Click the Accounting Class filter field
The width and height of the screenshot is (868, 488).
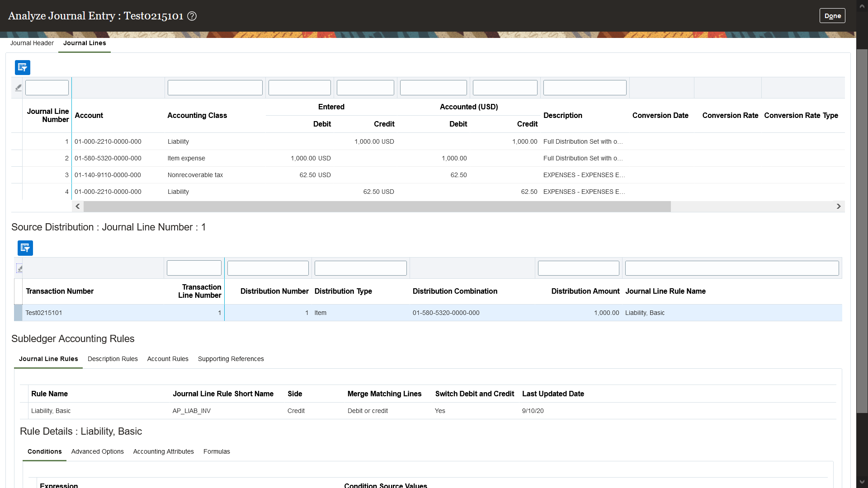[215, 88]
